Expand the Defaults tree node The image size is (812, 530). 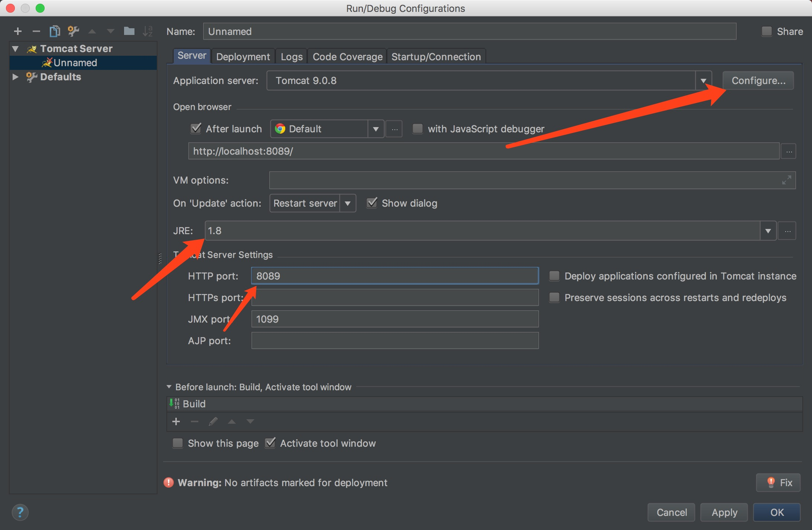click(15, 77)
